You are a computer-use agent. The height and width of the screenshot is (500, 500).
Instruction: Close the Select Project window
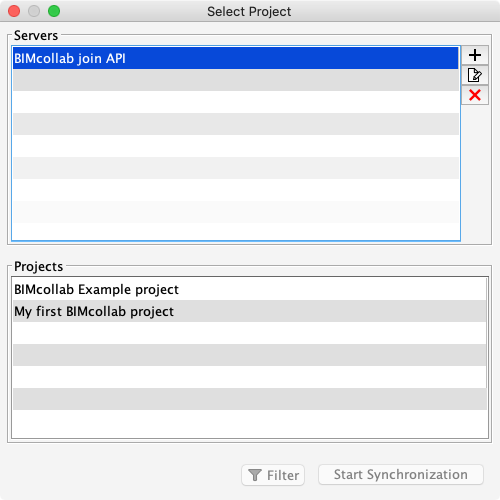tap(14, 11)
